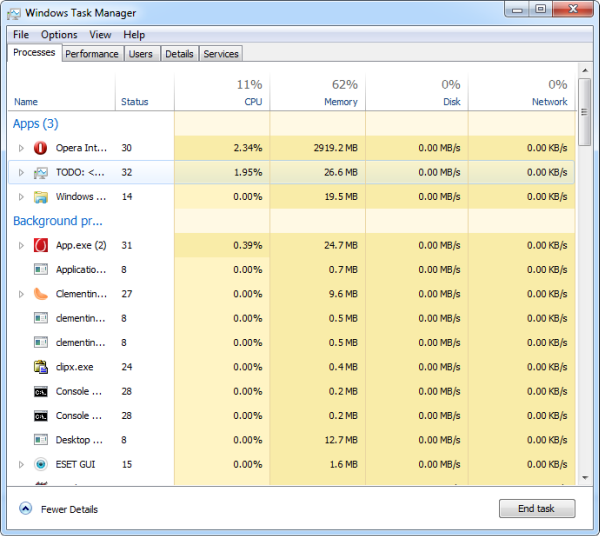Click the Windows Explorer folder icon
The height and width of the screenshot is (536, 600).
coord(41,197)
